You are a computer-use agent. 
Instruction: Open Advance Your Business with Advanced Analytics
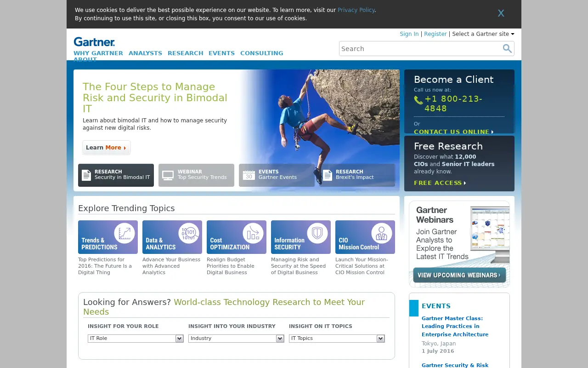[171, 266]
